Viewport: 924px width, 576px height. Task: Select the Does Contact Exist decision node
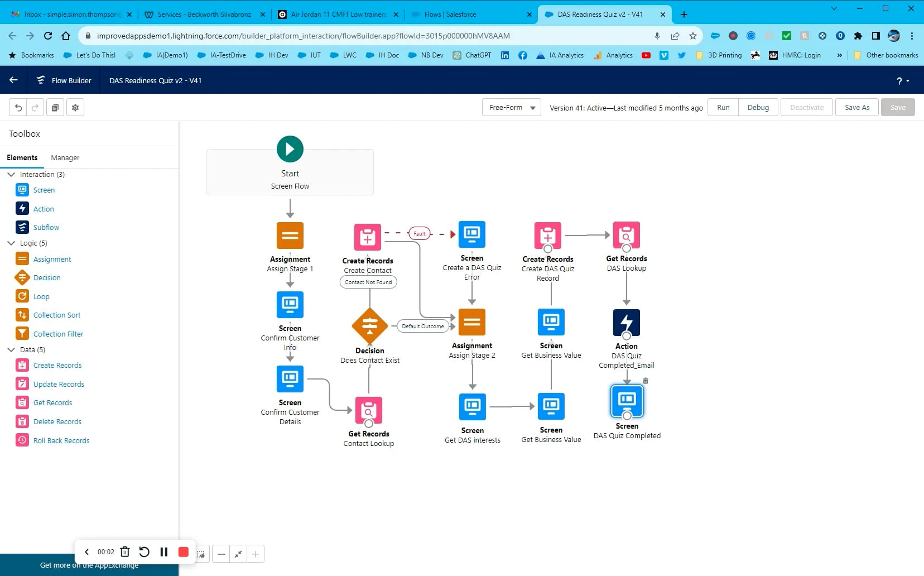pos(370,326)
